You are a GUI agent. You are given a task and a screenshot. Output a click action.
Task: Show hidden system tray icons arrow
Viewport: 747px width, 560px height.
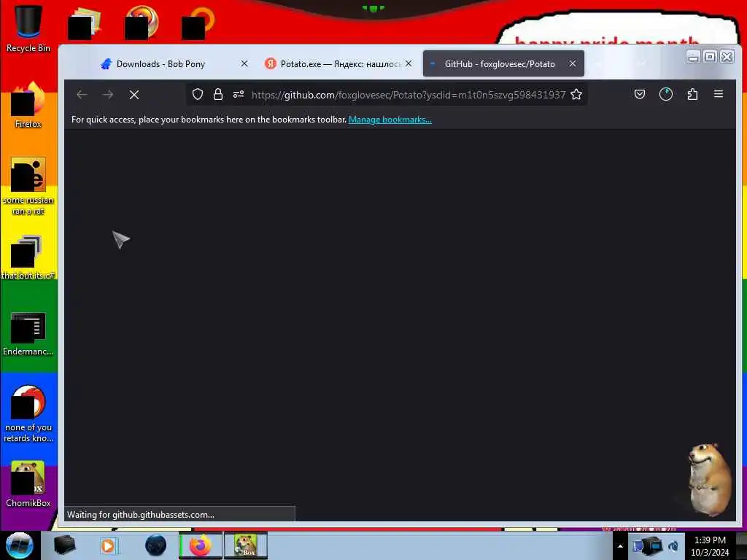tap(620, 546)
